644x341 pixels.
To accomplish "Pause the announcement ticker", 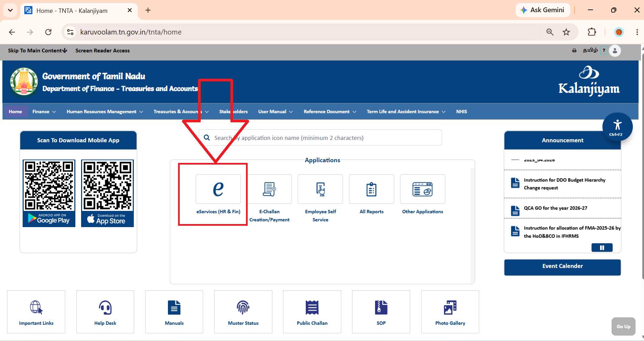I will [x=602, y=248].
